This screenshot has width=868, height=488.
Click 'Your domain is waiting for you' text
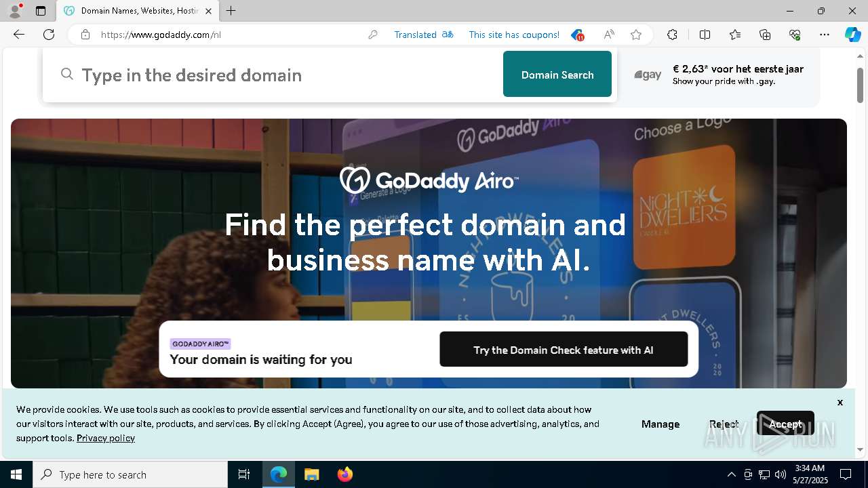pyautogui.click(x=261, y=359)
